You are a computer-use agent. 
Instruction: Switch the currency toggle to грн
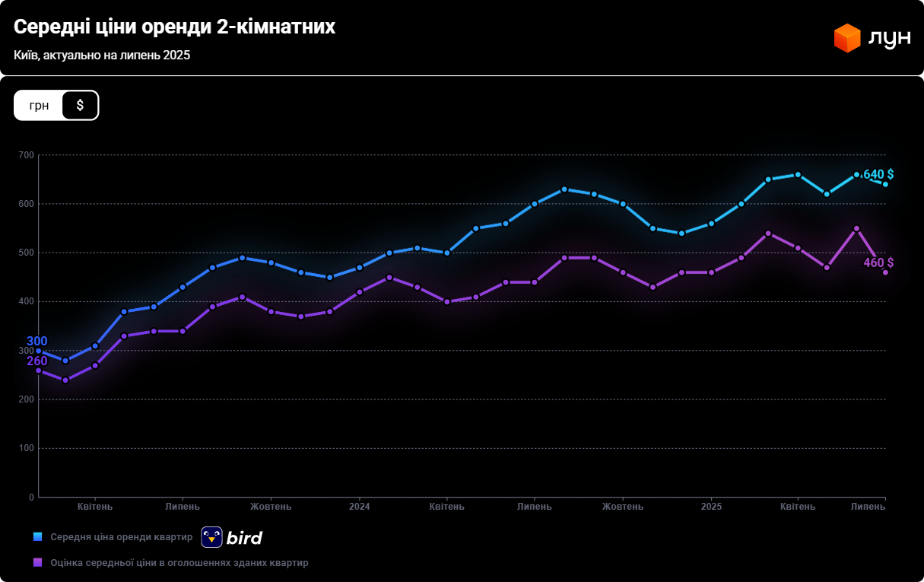coord(39,105)
